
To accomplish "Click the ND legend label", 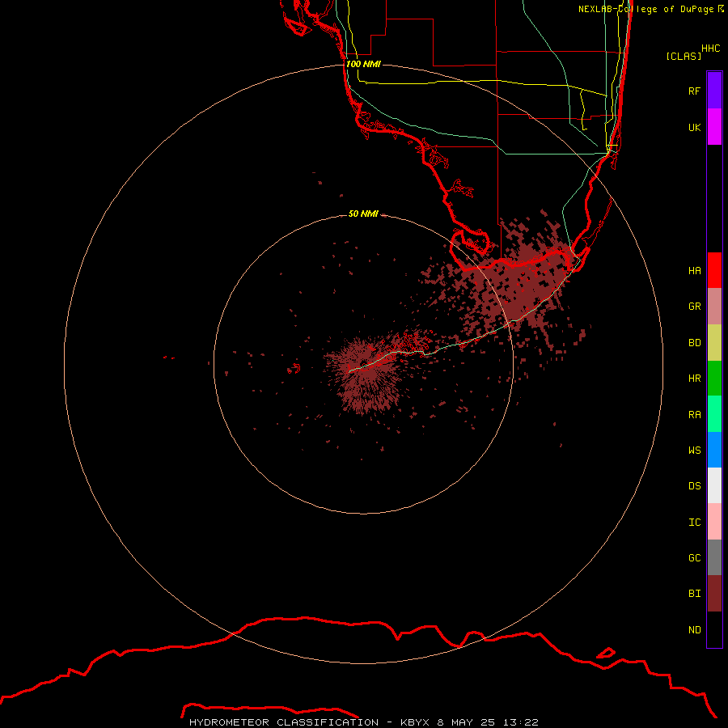I will 694,630.
